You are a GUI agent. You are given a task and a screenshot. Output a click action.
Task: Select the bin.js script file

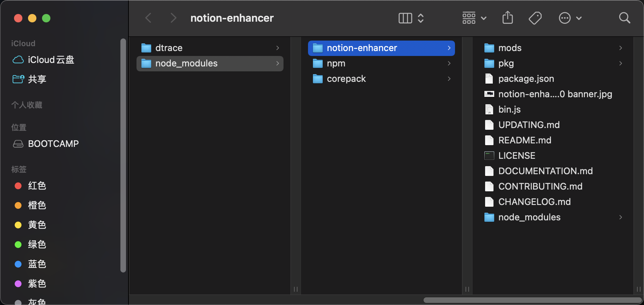553,109
